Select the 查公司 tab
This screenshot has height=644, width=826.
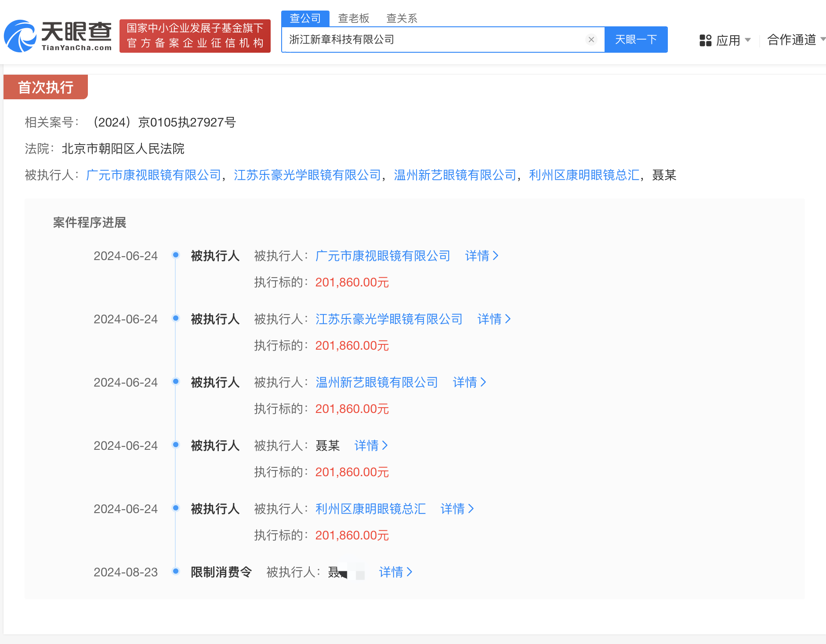click(305, 18)
